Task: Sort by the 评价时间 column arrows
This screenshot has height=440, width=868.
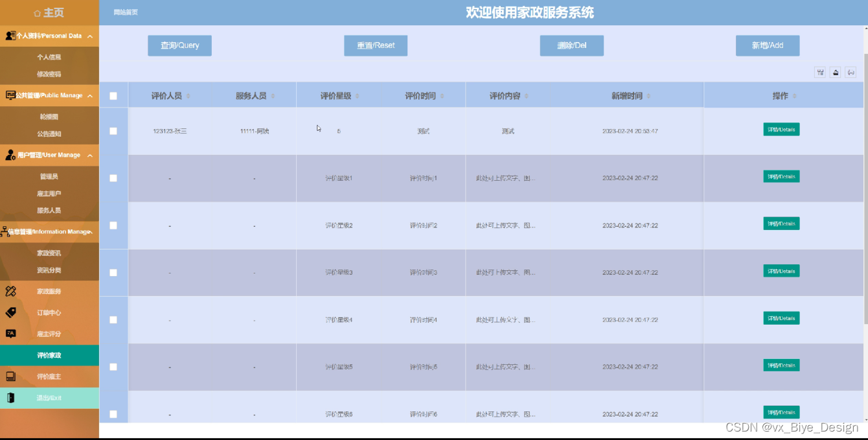Action: tap(442, 96)
